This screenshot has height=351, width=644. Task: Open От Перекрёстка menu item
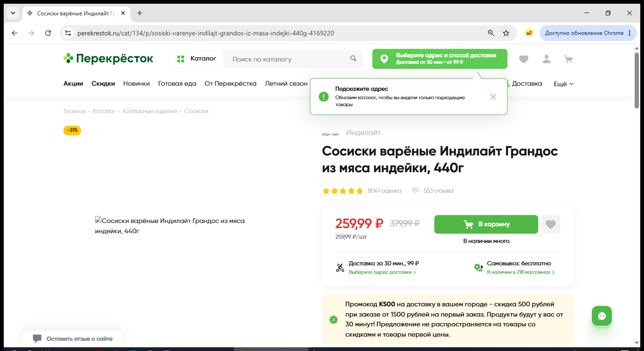(x=231, y=84)
